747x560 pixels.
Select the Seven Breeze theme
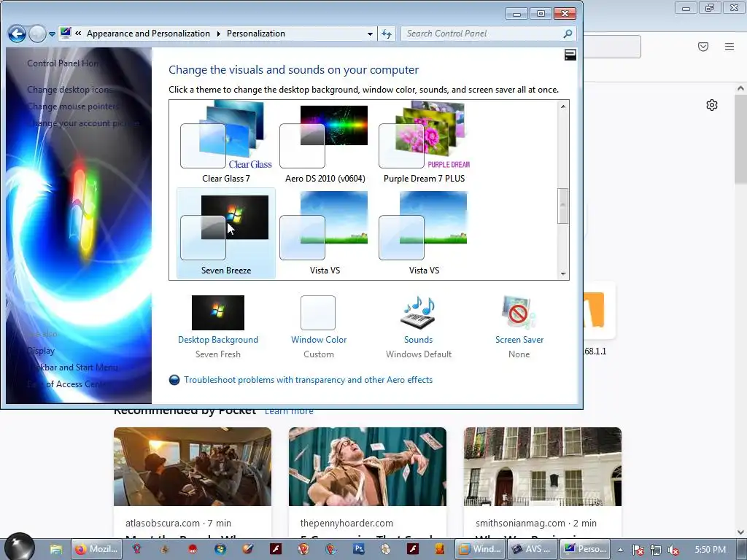[x=226, y=233]
